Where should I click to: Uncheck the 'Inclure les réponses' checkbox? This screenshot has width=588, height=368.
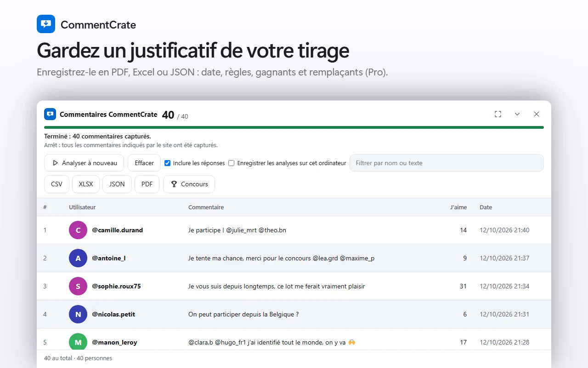[168, 163]
